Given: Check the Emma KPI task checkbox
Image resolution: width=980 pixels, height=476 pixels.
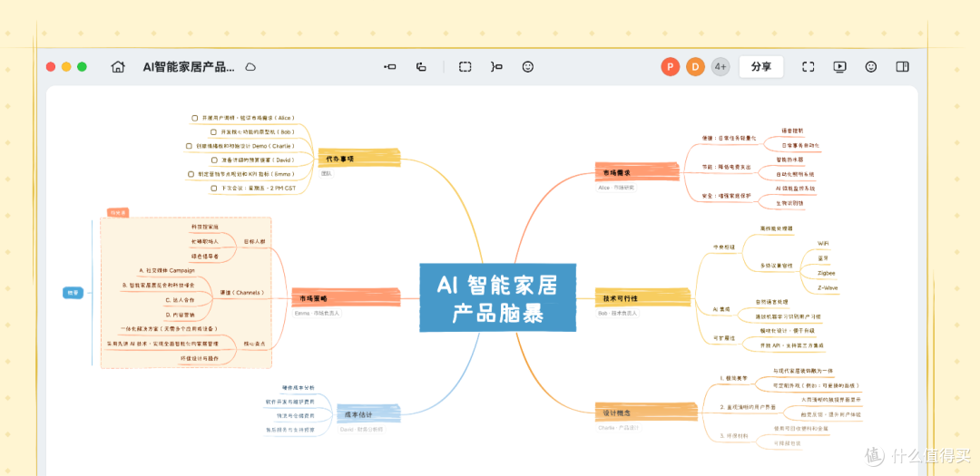Looking at the screenshot, I should pos(191,174).
